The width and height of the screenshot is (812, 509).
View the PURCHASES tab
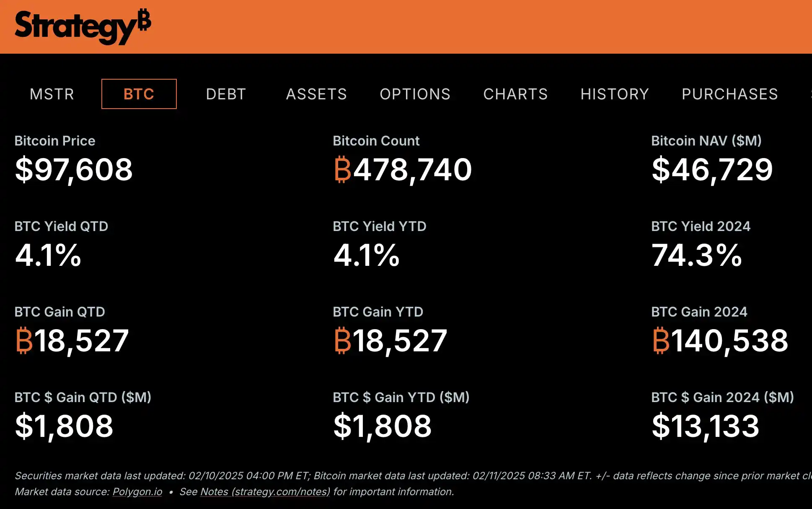(729, 94)
